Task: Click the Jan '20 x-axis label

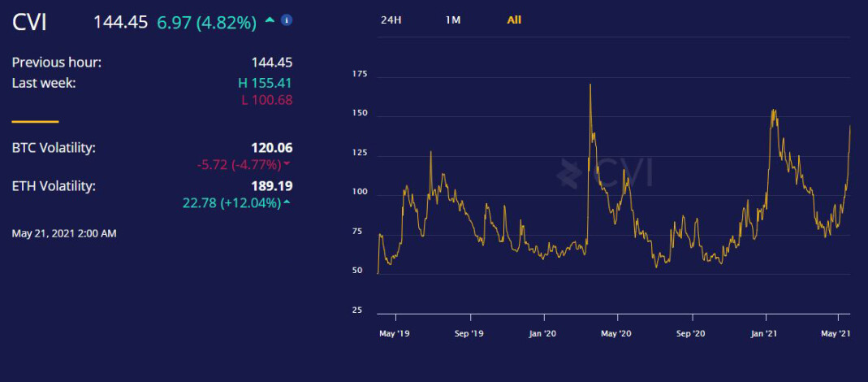Action: point(543,334)
